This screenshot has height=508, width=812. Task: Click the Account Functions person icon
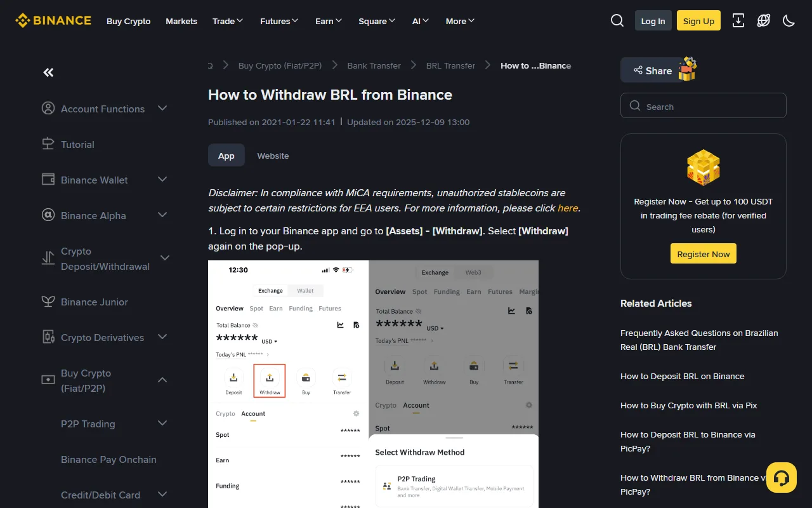[48, 109]
